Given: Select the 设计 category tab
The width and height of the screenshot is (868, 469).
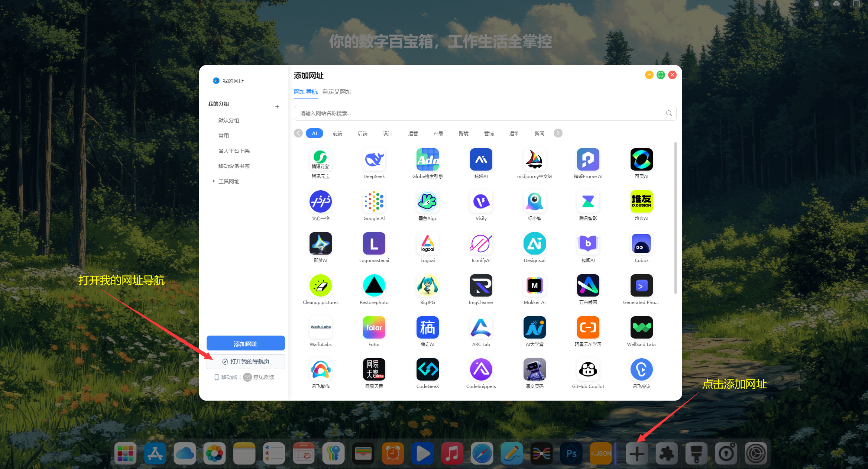Looking at the screenshot, I should click(388, 133).
